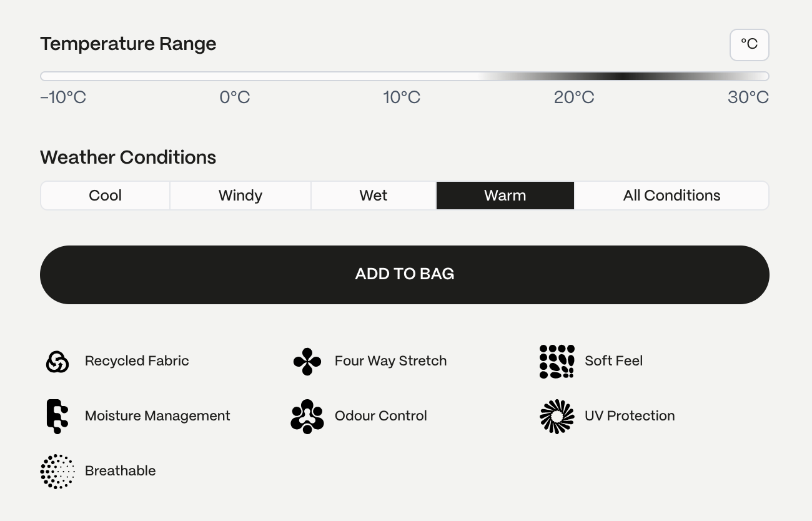Image resolution: width=812 pixels, height=521 pixels.
Task: Select the Cool weather condition
Action: pos(105,196)
